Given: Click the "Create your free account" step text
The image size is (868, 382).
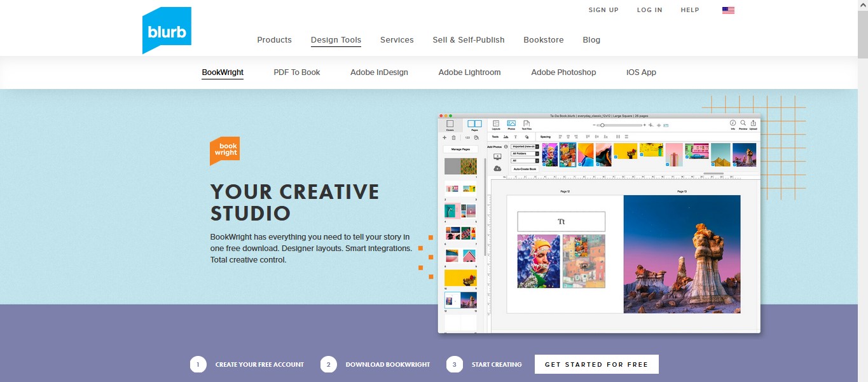Looking at the screenshot, I should click(x=259, y=365).
